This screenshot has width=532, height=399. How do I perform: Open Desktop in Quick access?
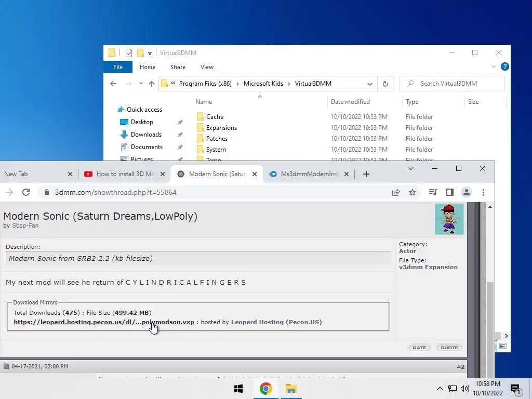point(142,122)
